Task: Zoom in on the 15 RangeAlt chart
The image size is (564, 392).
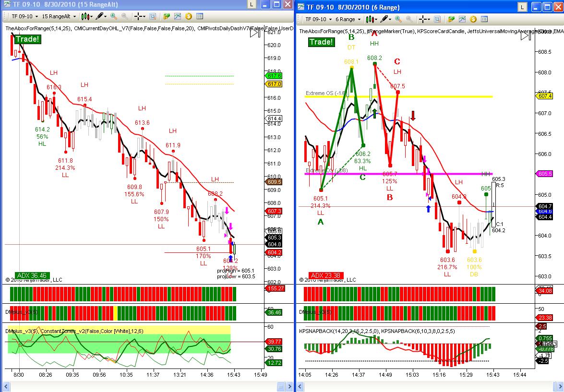Action: pos(114,16)
